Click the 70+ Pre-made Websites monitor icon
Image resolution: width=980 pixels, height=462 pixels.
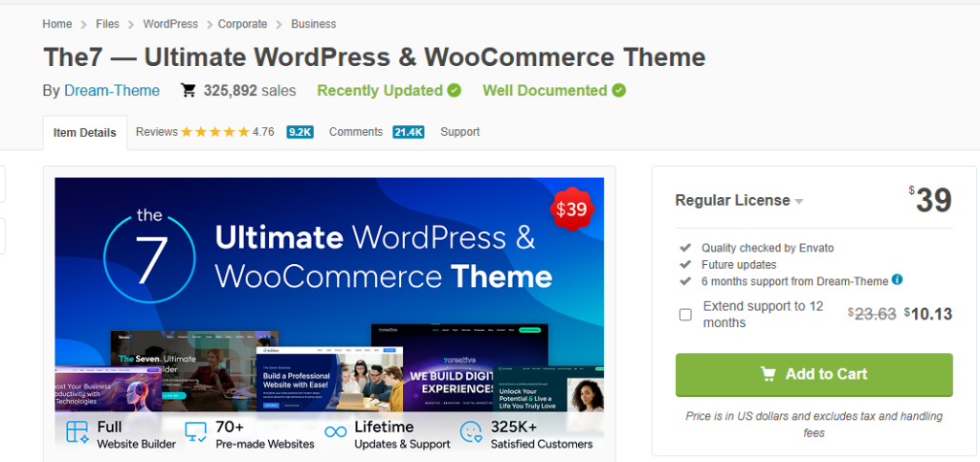[x=196, y=432]
